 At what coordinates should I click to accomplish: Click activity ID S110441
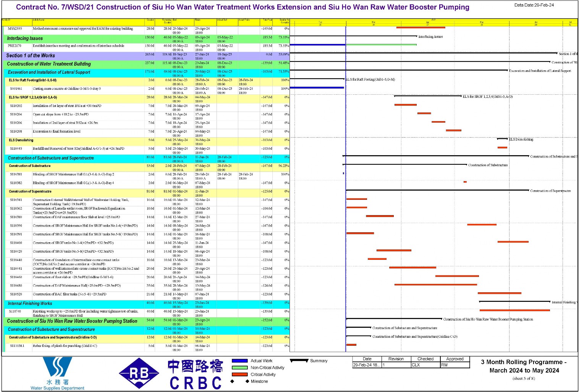[16, 269]
